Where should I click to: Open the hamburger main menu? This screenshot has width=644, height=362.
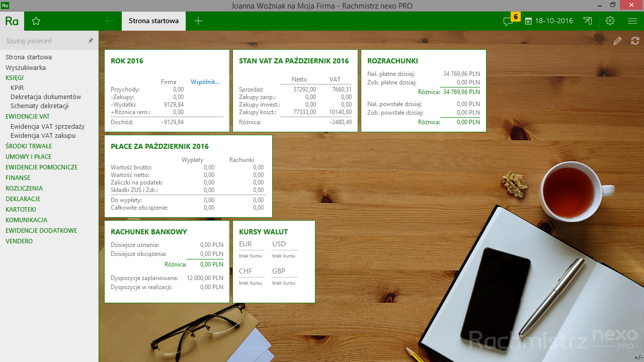[632, 21]
